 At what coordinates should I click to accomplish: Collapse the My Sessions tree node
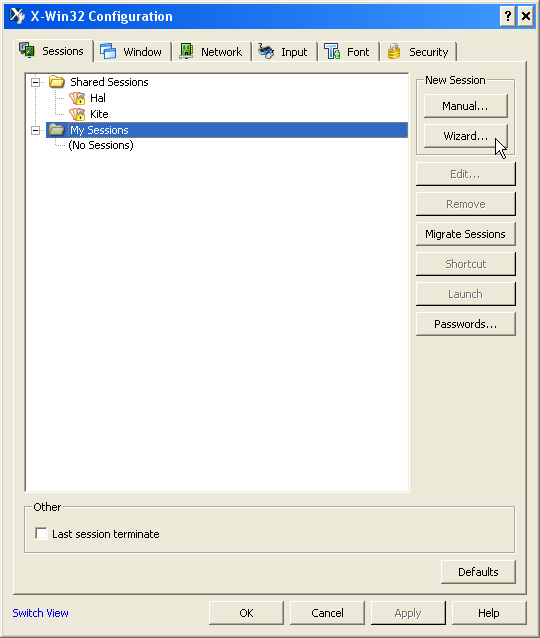tap(36, 130)
